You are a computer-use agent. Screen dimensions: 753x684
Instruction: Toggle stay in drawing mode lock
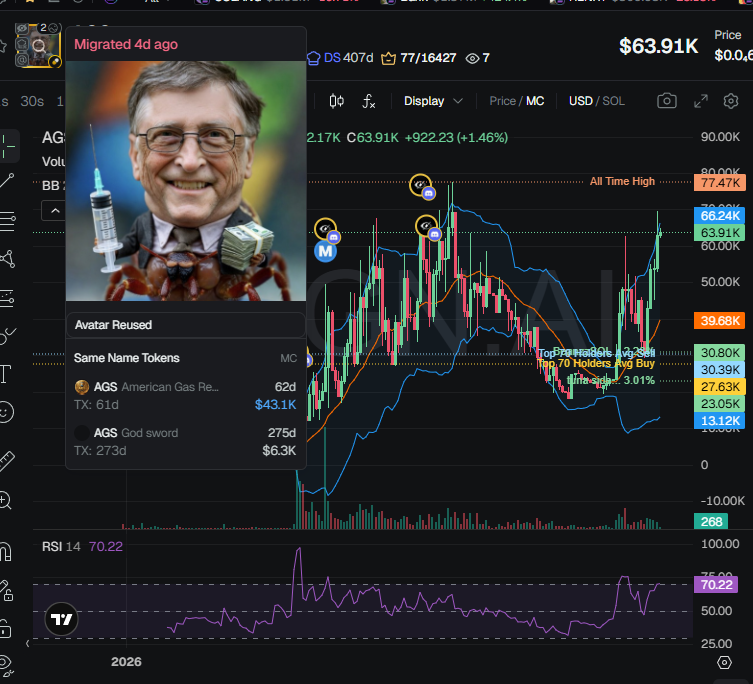6,591
